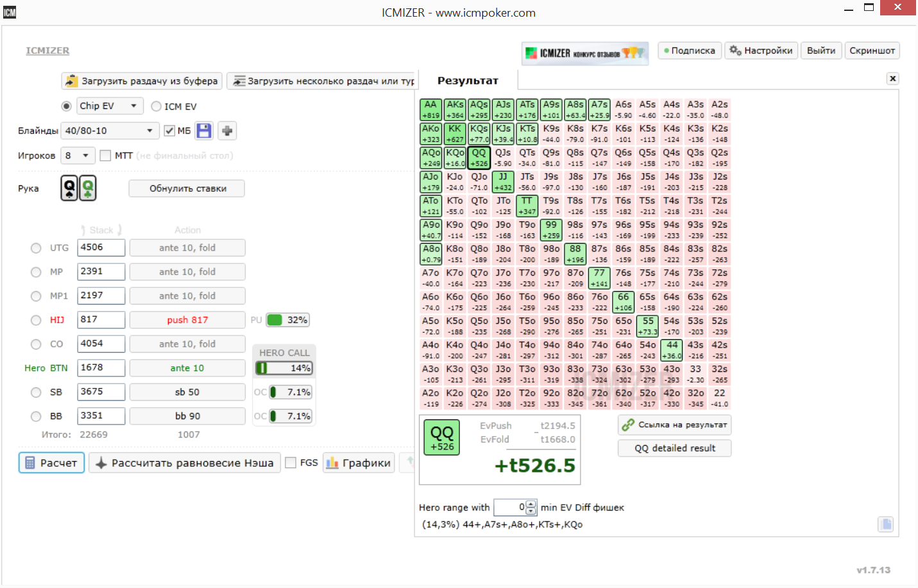This screenshot has height=588, width=918.
Task: Click the ICMIZER contest reviews banner
Action: tap(585, 53)
